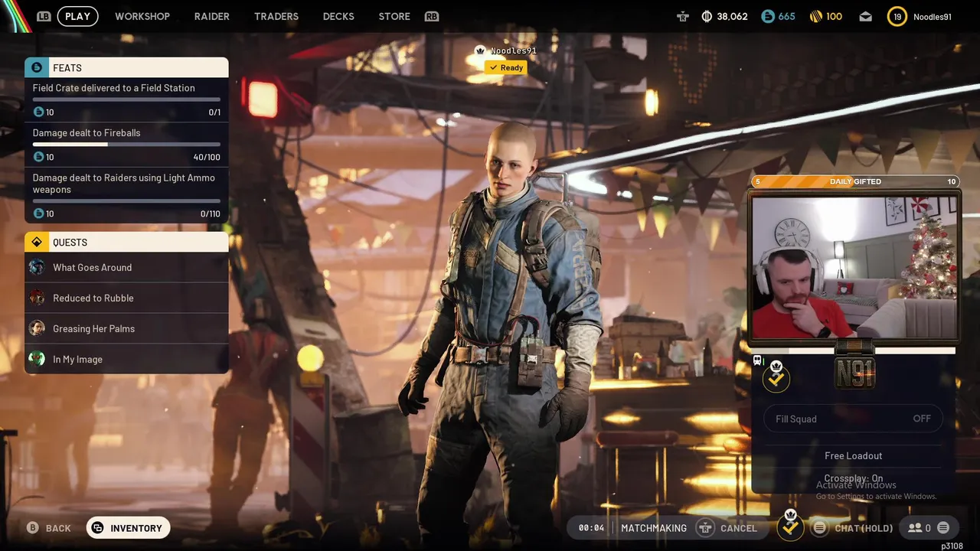
Task: Open CHAT (HOLD)
Action: 864,528
